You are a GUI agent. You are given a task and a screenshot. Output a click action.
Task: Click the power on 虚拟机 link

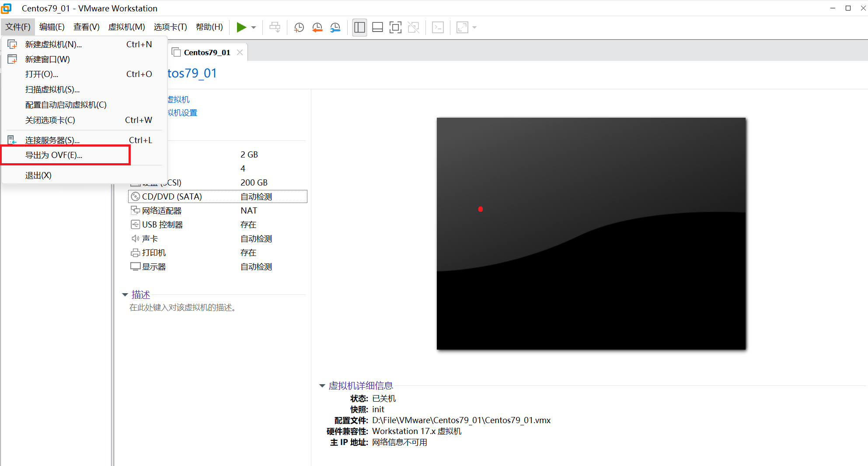[x=178, y=99]
